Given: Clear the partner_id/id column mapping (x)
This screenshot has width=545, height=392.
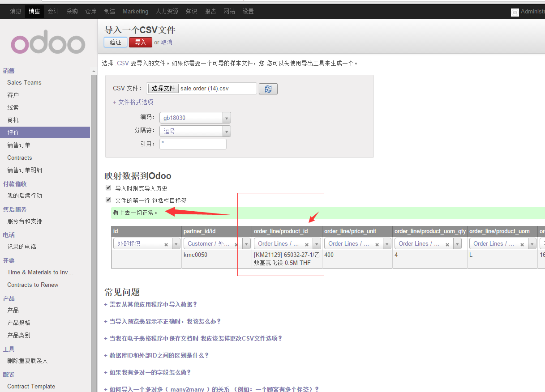Looking at the screenshot, I should (x=236, y=244).
